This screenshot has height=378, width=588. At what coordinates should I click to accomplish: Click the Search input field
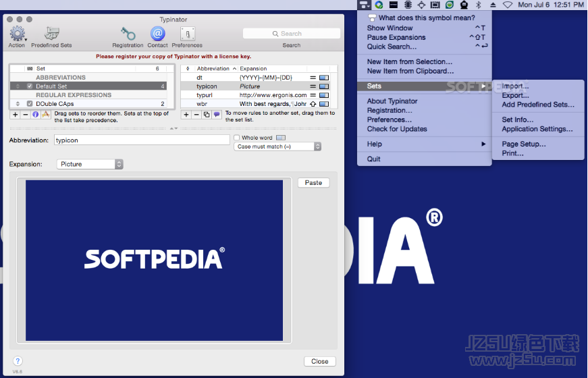click(292, 34)
